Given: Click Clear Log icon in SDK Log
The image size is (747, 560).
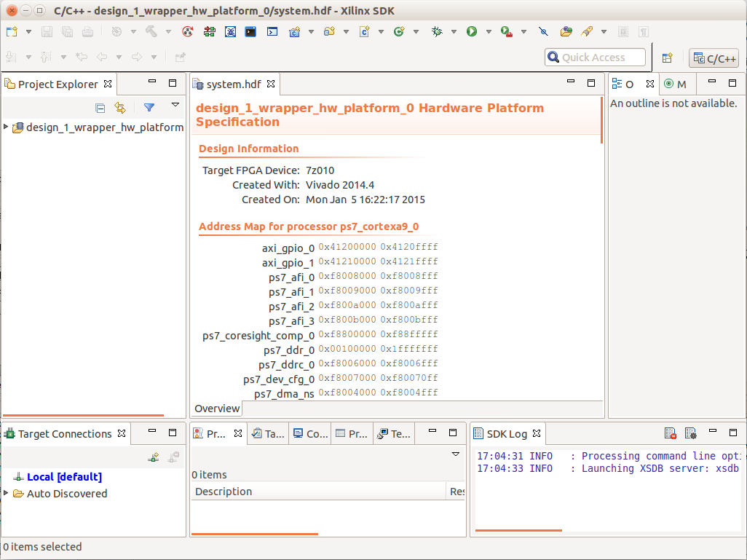Looking at the screenshot, I should 671,433.
